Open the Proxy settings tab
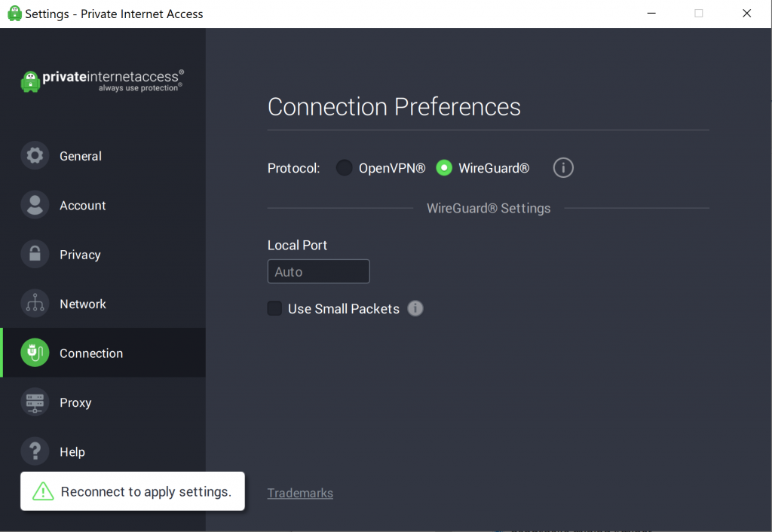This screenshot has width=772, height=532. pos(75,402)
